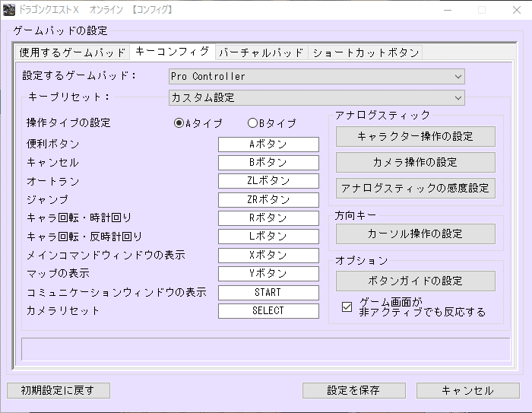Click the 設定するゲームパッド： label
532x413 pixels.
pyautogui.click(x=79, y=75)
